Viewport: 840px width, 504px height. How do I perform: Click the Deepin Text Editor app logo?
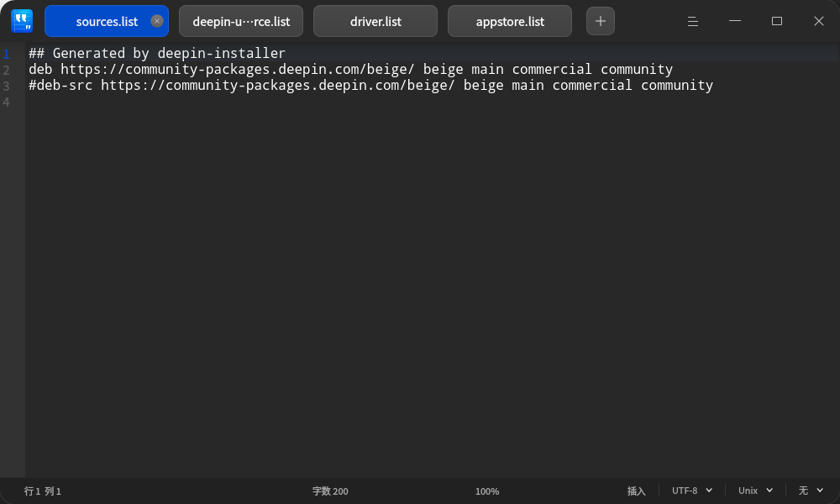(22, 21)
